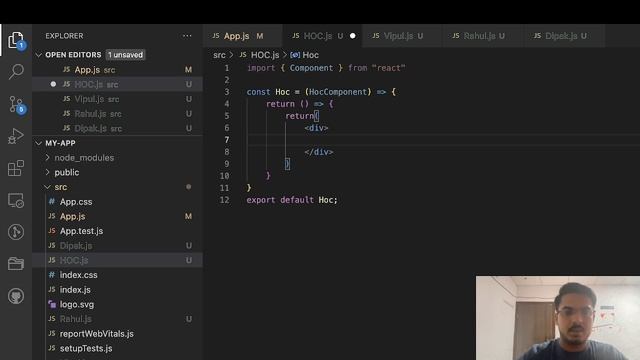Click the hash icon beside index.css

coord(52,275)
